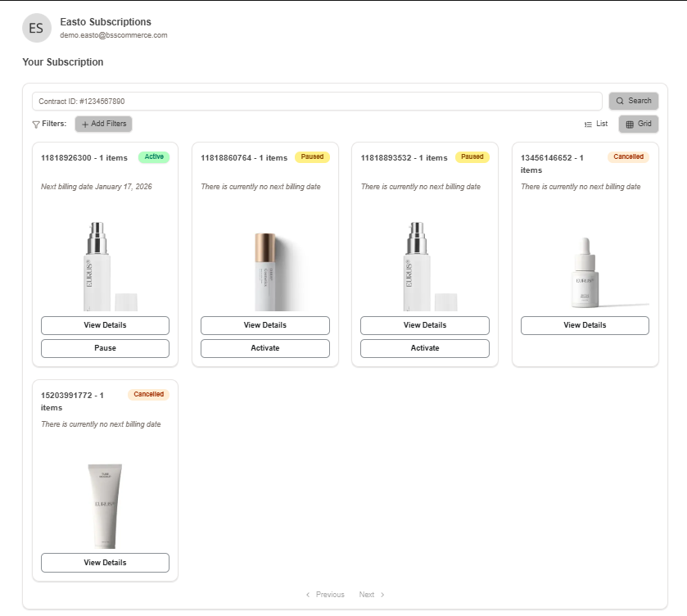
Task: View details of subscription 11818926300
Action: click(105, 325)
